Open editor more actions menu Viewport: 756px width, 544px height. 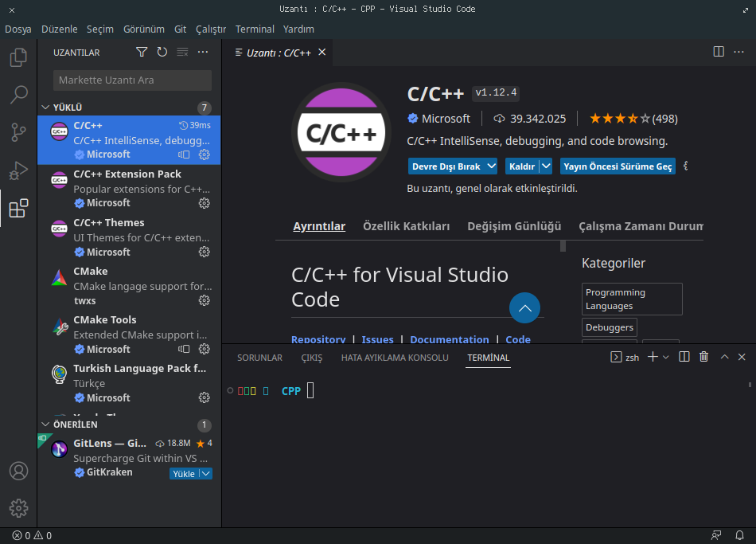click(x=738, y=52)
